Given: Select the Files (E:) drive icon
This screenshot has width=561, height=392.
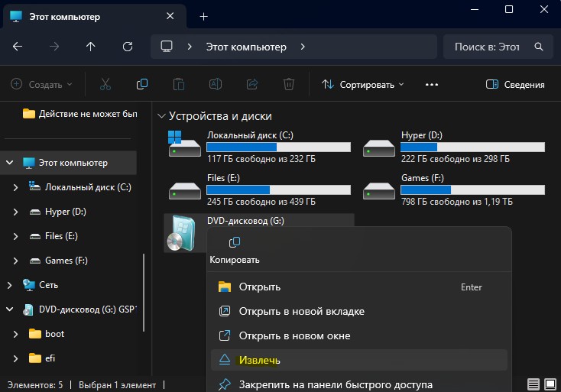Looking at the screenshot, I should click(185, 190).
